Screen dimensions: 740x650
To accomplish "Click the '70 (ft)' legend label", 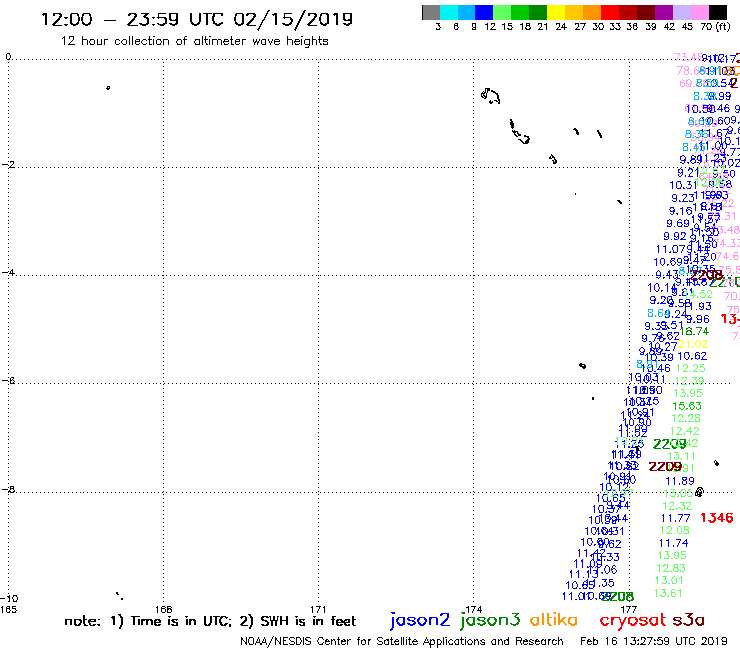I will point(715,26).
